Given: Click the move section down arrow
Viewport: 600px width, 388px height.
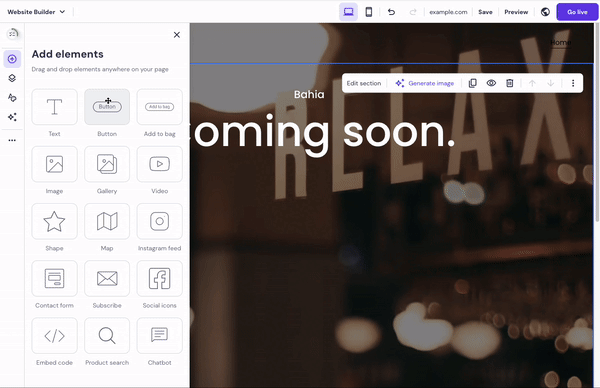Looking at the screenshot, I should coord(551,83).
